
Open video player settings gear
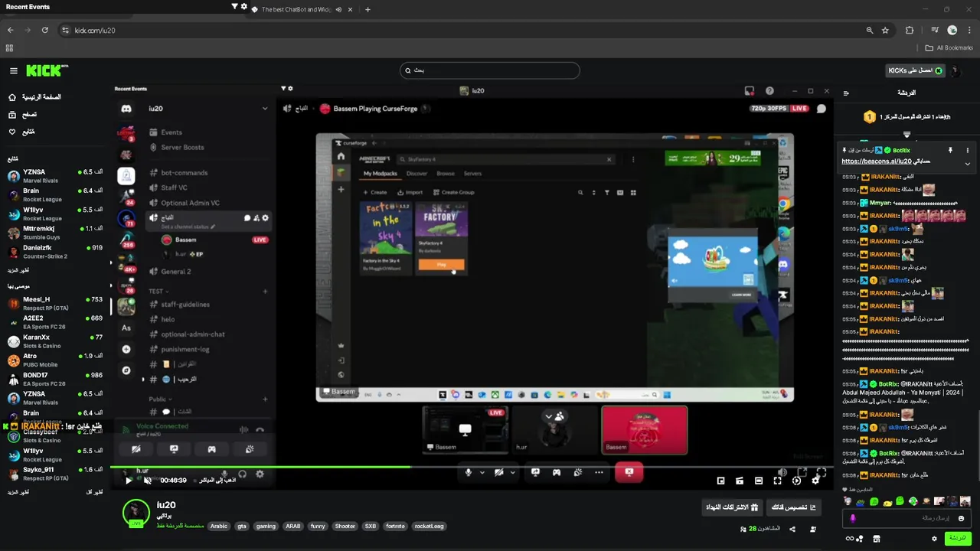pos(815,481)
